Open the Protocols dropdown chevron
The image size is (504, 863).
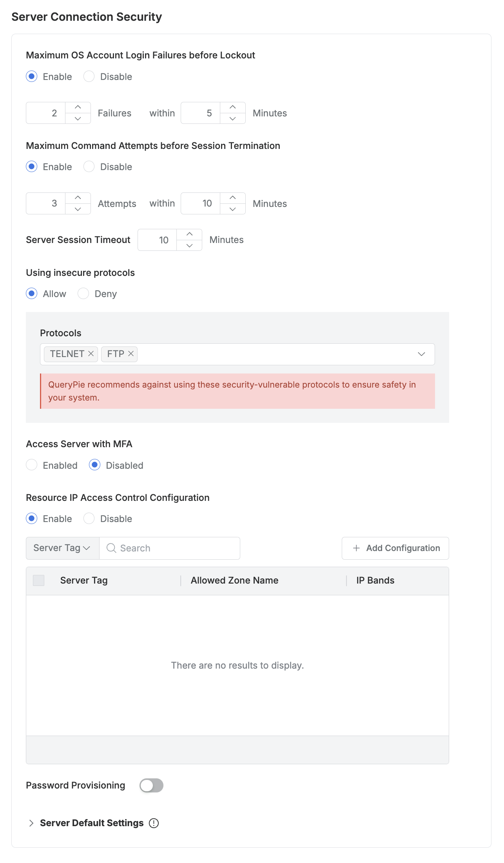click(421, 354)
